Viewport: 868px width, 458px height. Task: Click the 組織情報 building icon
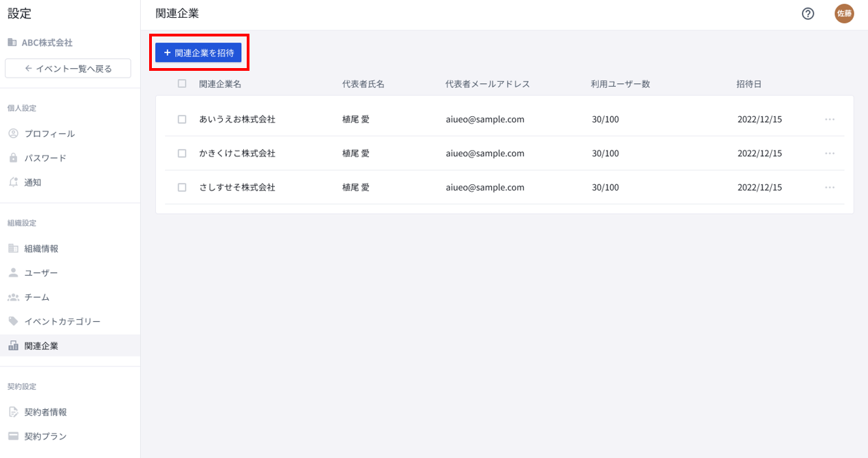tap(12, 248)
